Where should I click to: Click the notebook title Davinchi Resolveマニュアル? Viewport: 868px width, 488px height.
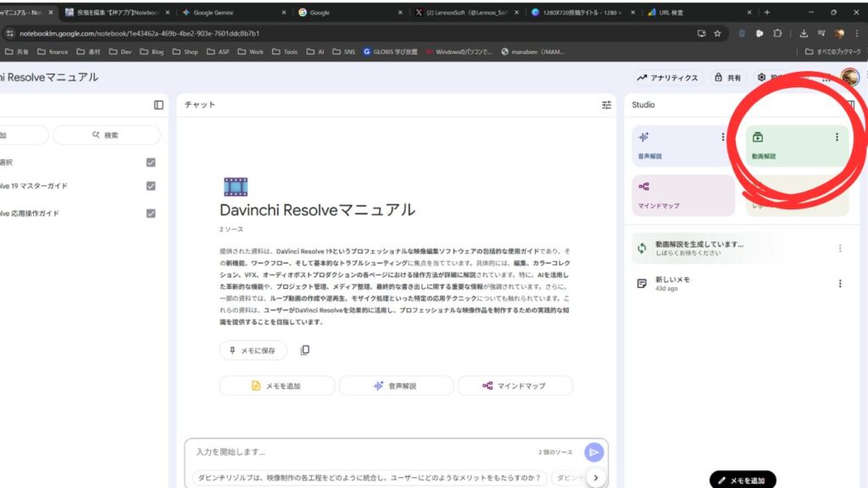click(317, 210)
